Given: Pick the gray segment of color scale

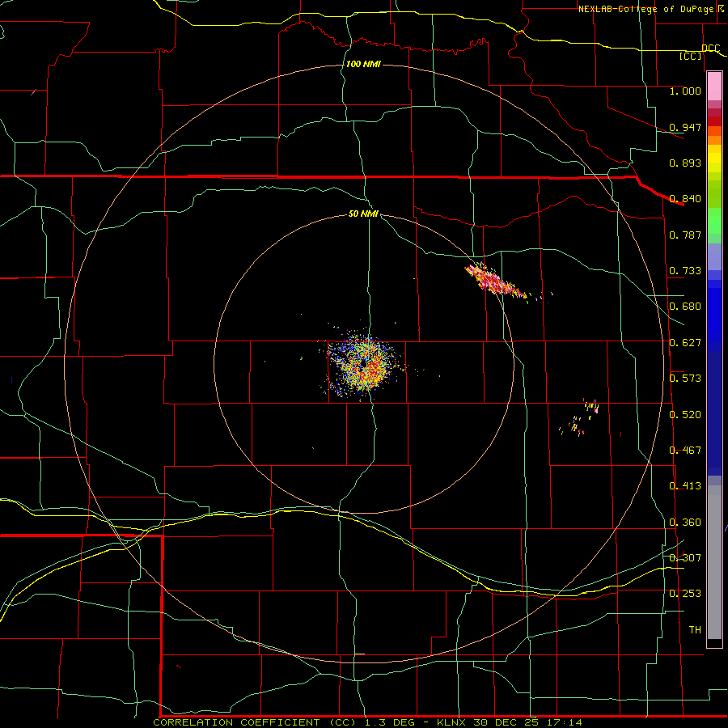Looking at the screenshot, I should (714, 562).
